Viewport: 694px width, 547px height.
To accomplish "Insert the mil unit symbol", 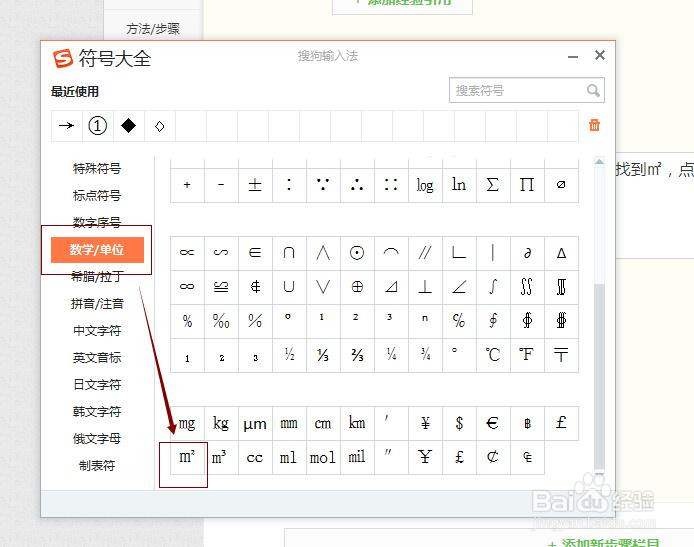I will 357,457.
